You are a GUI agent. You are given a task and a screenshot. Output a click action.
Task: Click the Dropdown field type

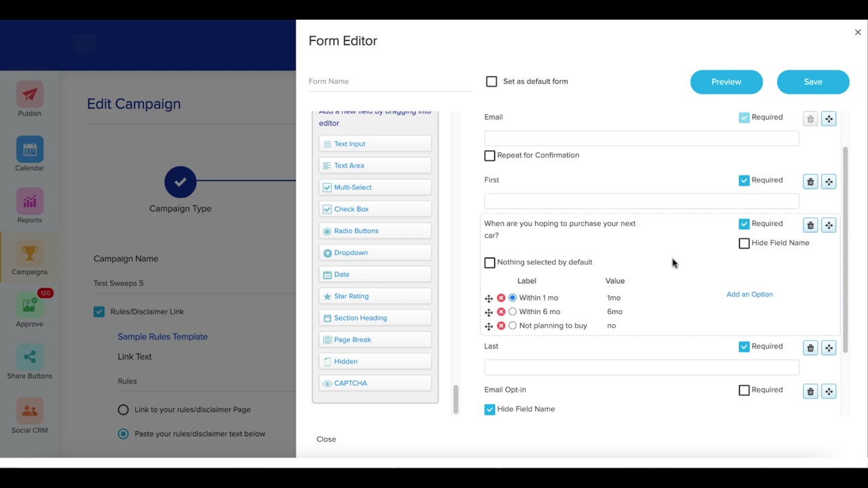(x=375, y=252)
